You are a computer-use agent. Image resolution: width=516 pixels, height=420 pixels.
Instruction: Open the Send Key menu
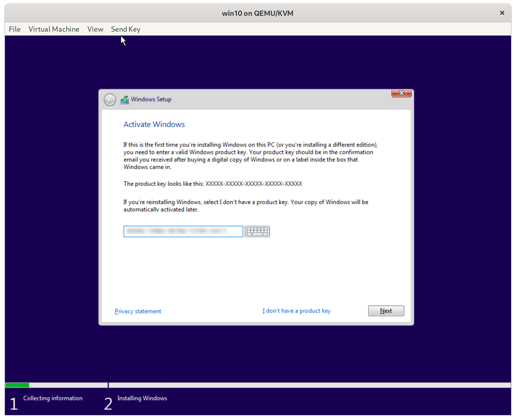point(126,29)
